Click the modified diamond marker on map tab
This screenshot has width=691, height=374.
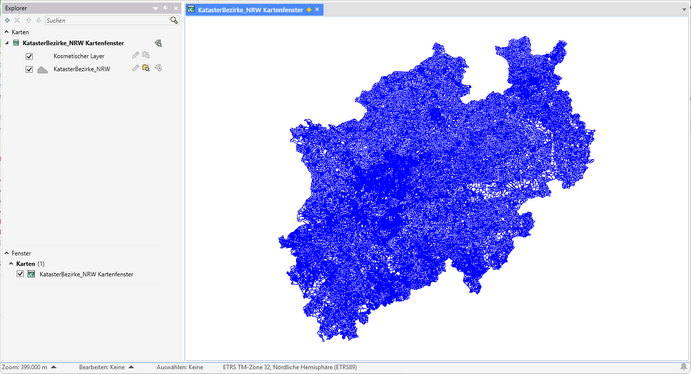[309, 10]
